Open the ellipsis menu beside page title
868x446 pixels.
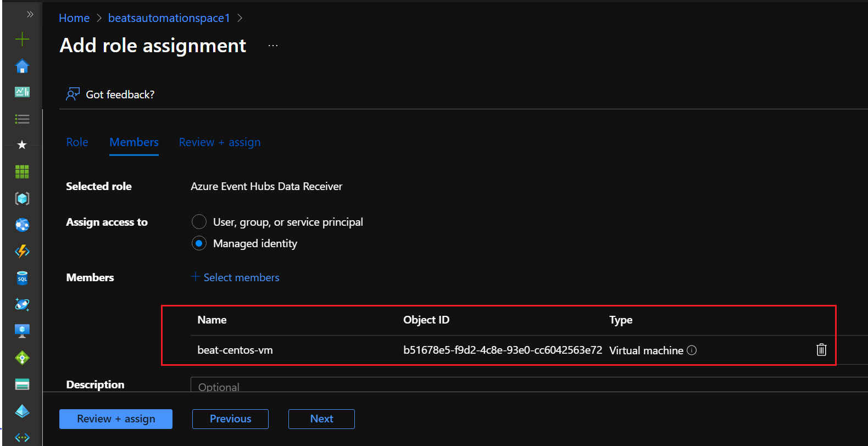(x=273, y=46)
